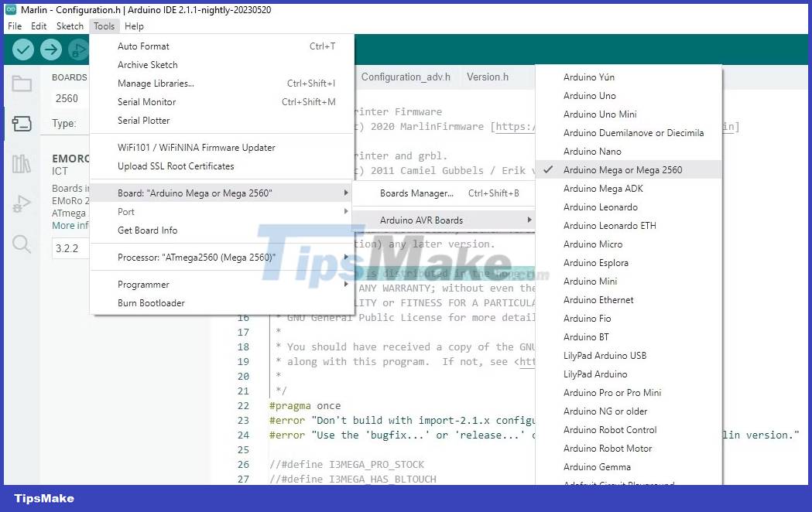Click the Upload arrow icon
This screenshot has width=812, height=512.
51,49
